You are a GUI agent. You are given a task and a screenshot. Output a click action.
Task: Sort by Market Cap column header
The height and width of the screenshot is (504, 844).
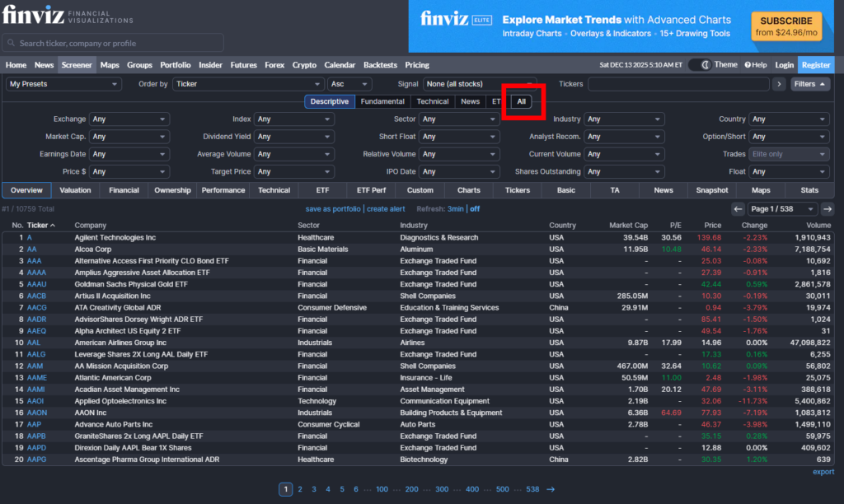[628, 226]
